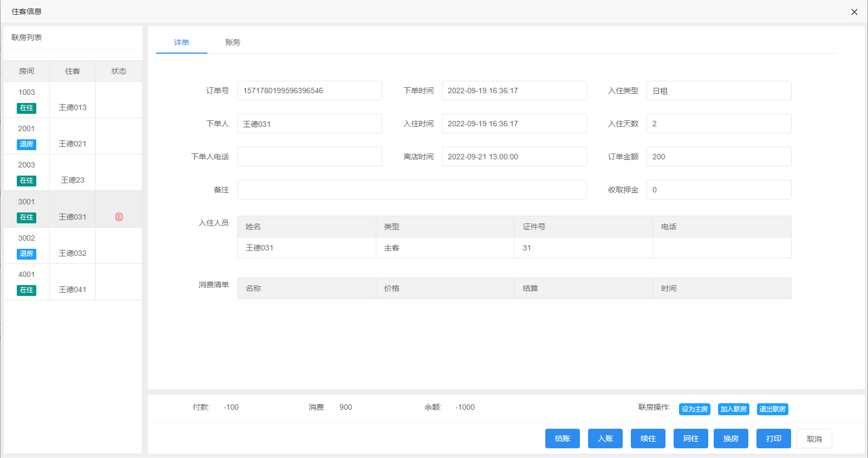Click the 在住 badge under room 3001
The height and width of the screenshot is (458, 868).
27,217
